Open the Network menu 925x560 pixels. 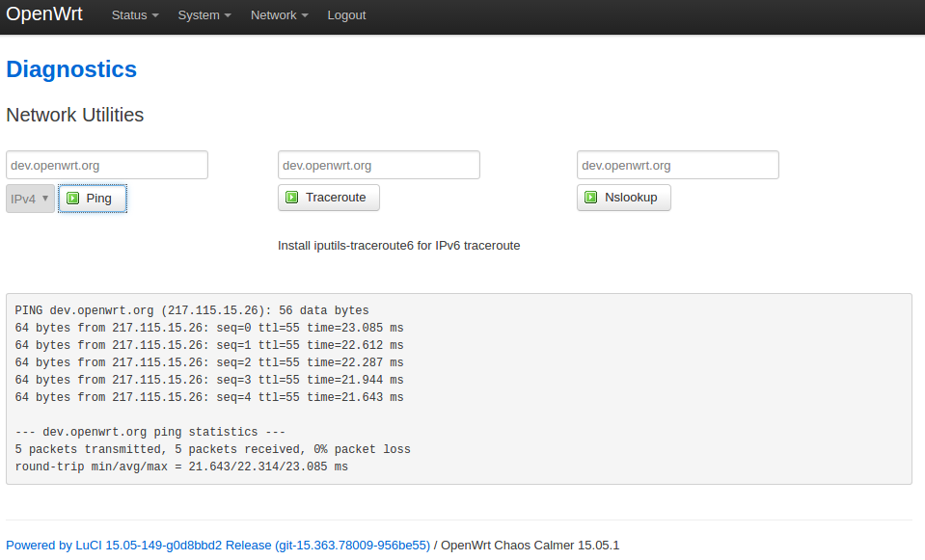coord(279,15)
